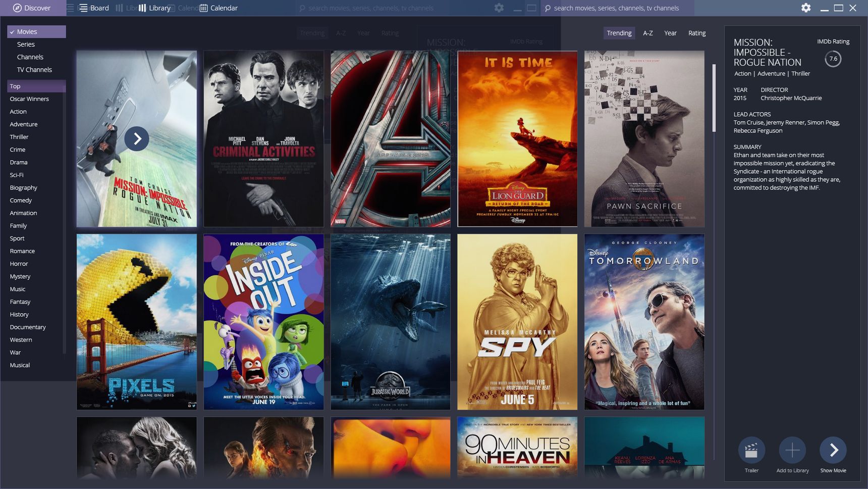Click the Trailer clapperboard icon
868x489 pixels.
click(x=751, y=450)
